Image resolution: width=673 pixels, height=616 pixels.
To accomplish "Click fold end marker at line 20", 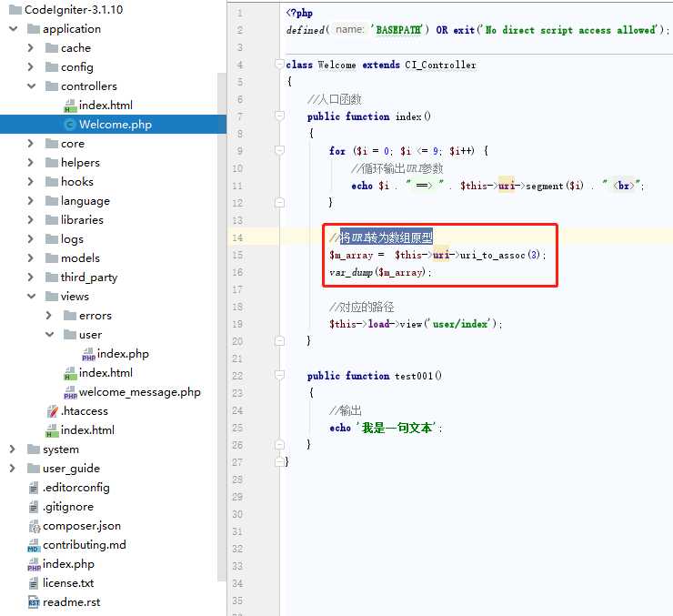I will click(279, 341).
